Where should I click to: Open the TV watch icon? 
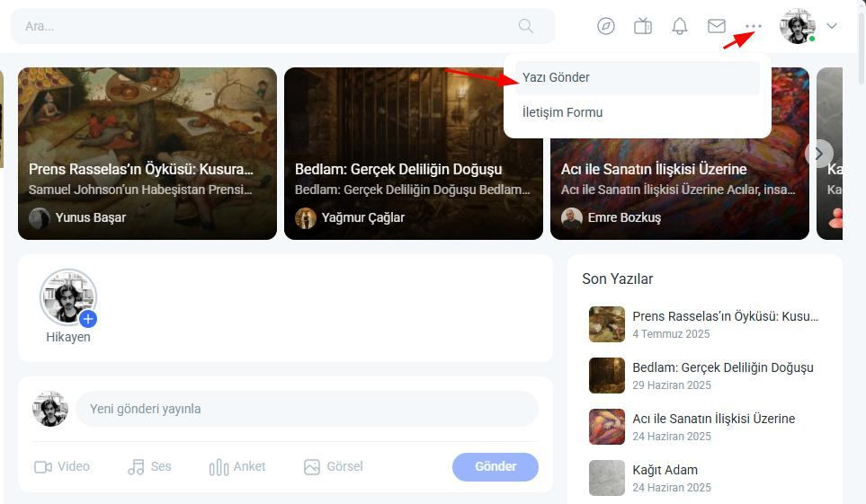click(643, 26)
